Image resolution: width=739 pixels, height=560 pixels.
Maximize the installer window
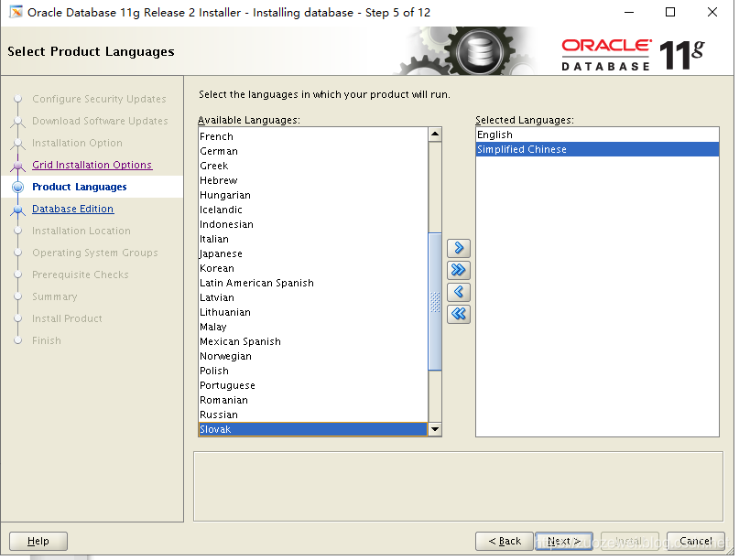[670, 12]
